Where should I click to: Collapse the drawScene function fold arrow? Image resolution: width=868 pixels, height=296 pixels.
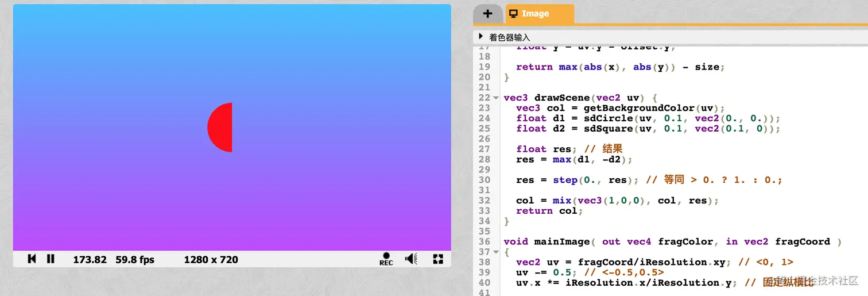click(x=496, y=98)
